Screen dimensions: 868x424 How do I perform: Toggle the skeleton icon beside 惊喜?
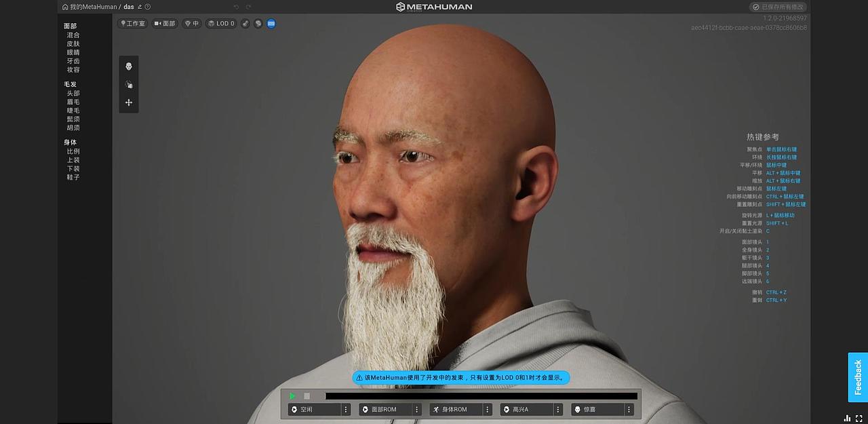click(578, 409)
